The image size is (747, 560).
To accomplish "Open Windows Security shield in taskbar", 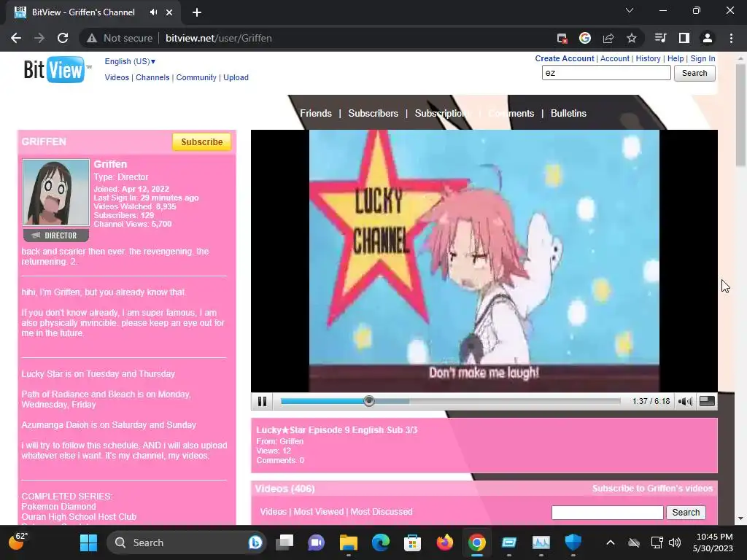I will tap(573, 542).
